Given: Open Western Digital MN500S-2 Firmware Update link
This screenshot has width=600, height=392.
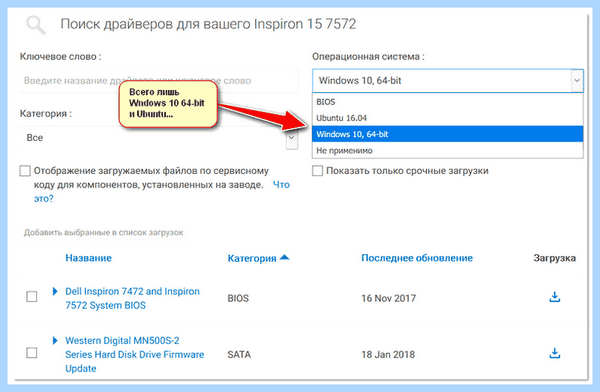Looking at the screenshot, I should tap(134, 354).
